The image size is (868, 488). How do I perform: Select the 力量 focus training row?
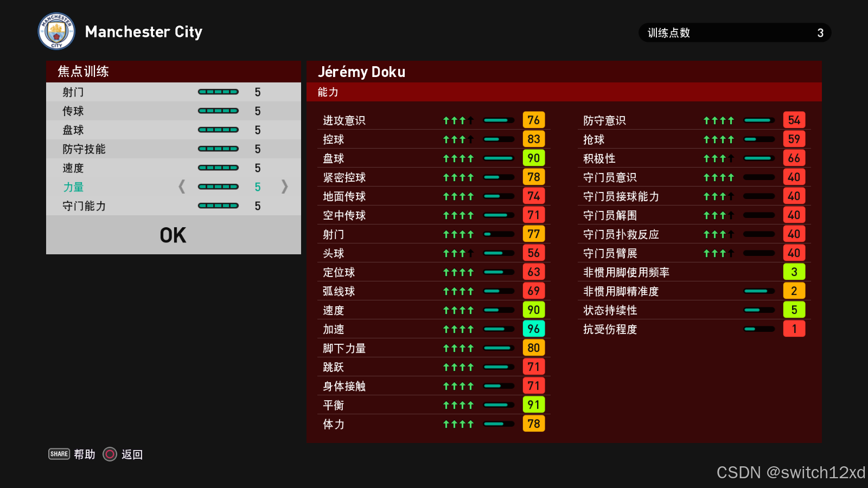(x=174, y=187)
